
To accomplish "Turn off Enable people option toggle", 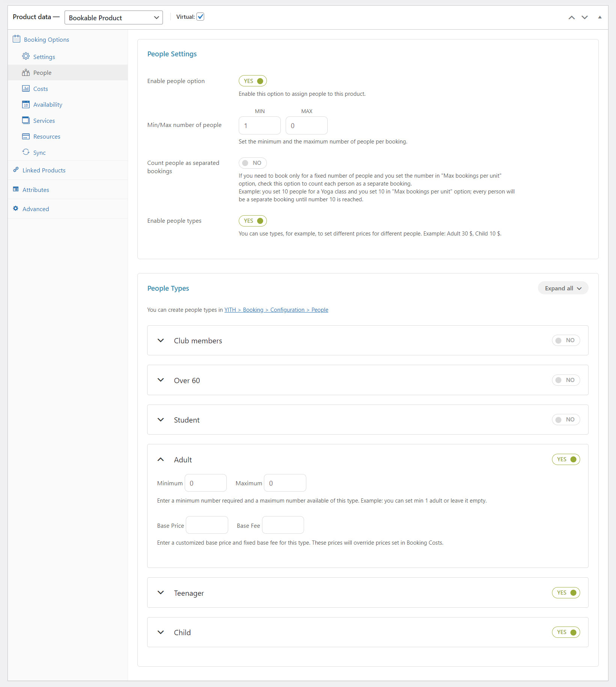I will pyautogui.click(x=253, y=81).
